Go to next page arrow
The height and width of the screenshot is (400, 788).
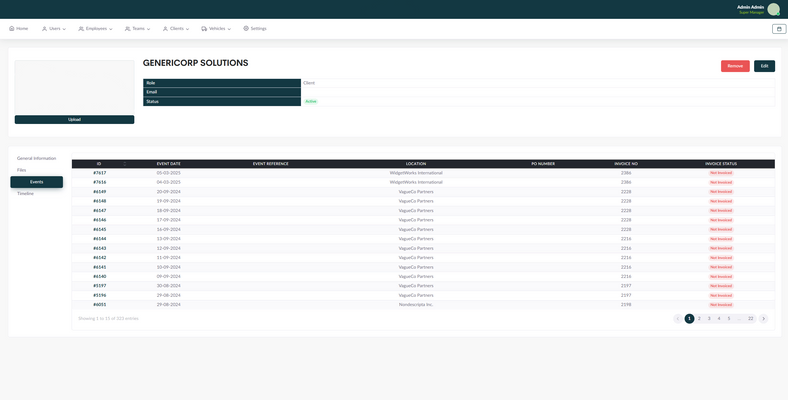[x=763, y=319]
